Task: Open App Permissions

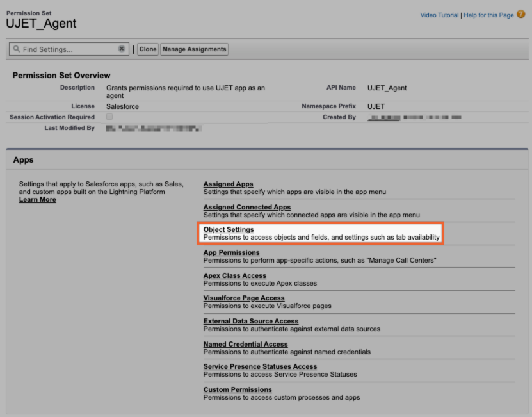Action: (230, 252)
